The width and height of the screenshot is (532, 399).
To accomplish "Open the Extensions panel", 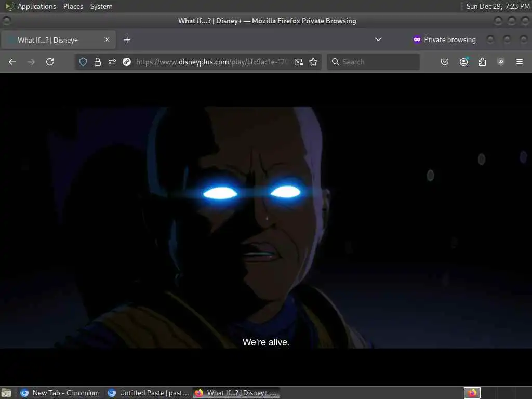I will (x=482, y=62).
